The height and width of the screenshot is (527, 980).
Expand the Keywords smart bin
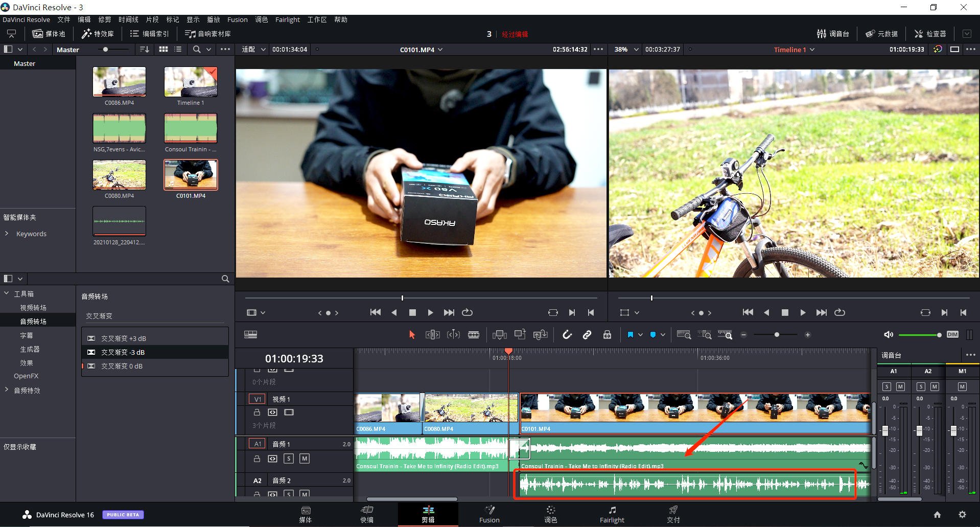(7, 234)
